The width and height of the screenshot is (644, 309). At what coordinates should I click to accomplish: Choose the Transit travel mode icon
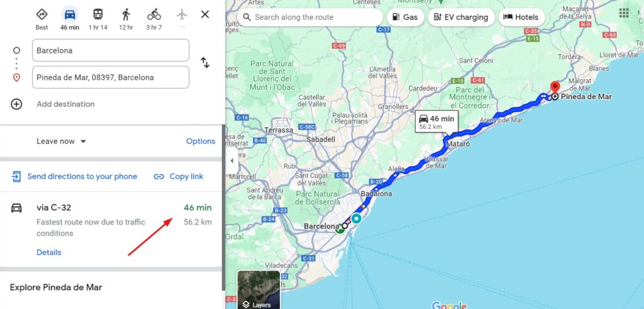click(97, 14)
